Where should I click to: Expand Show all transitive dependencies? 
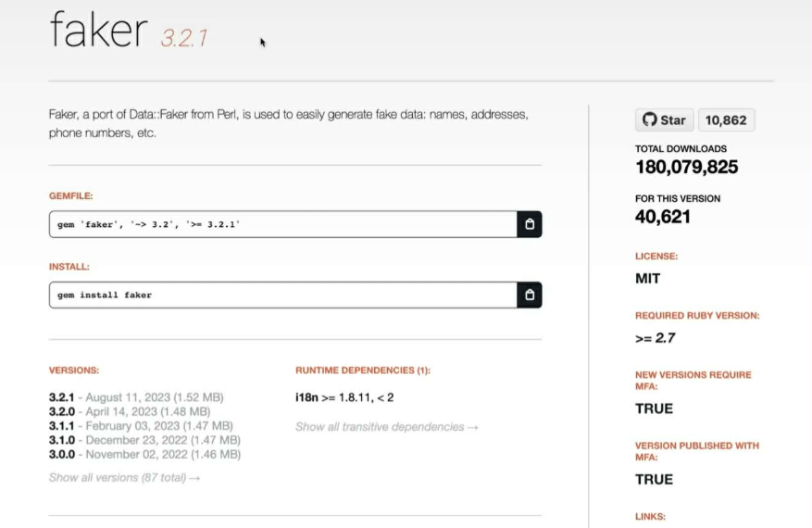tap(386, 427)
